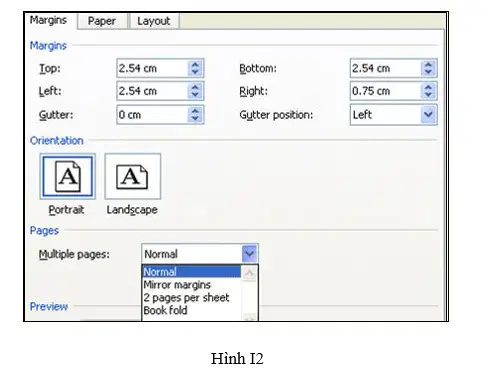Viewport: 502px width, 370px height.
Task: Click the Gutter position label
Action: coord(276,115)
